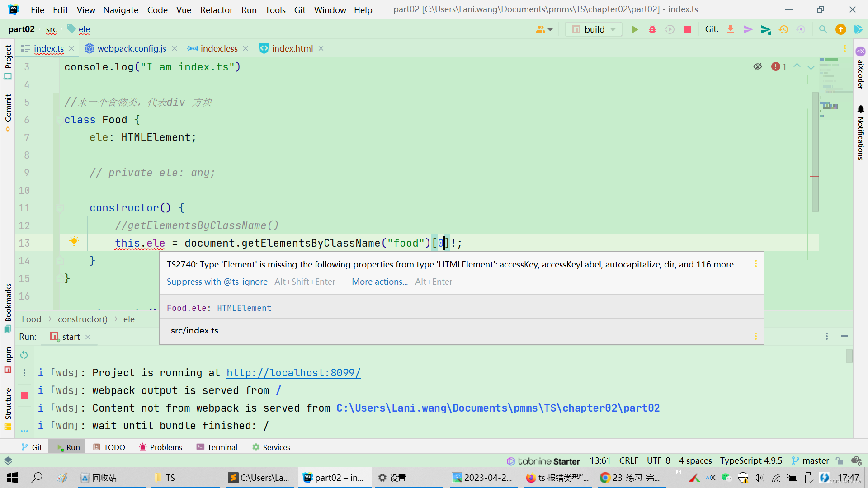The height and width of the screenshot is (488, 868).
Task: Open the Terminal tool window tab
Action: pos(217,447)
